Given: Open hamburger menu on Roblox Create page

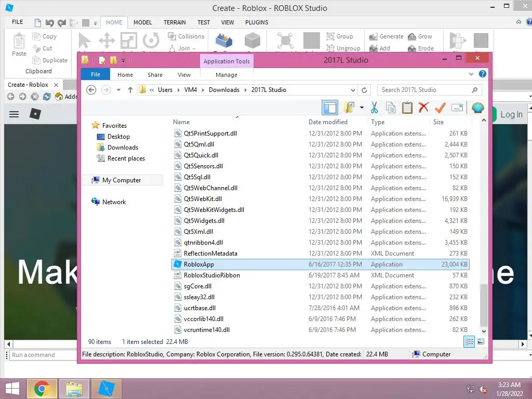Looking at the screenshot, I should pyautogui.click(x=14, y=114).
